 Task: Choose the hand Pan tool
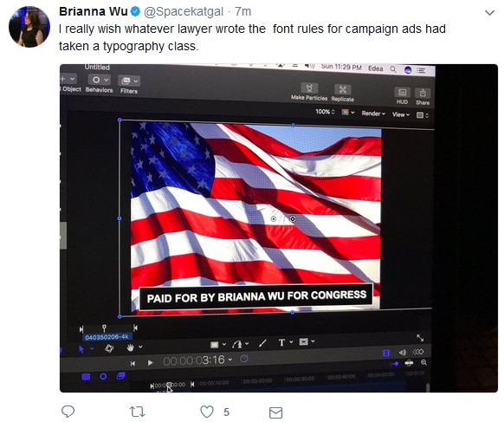[130, 347]
